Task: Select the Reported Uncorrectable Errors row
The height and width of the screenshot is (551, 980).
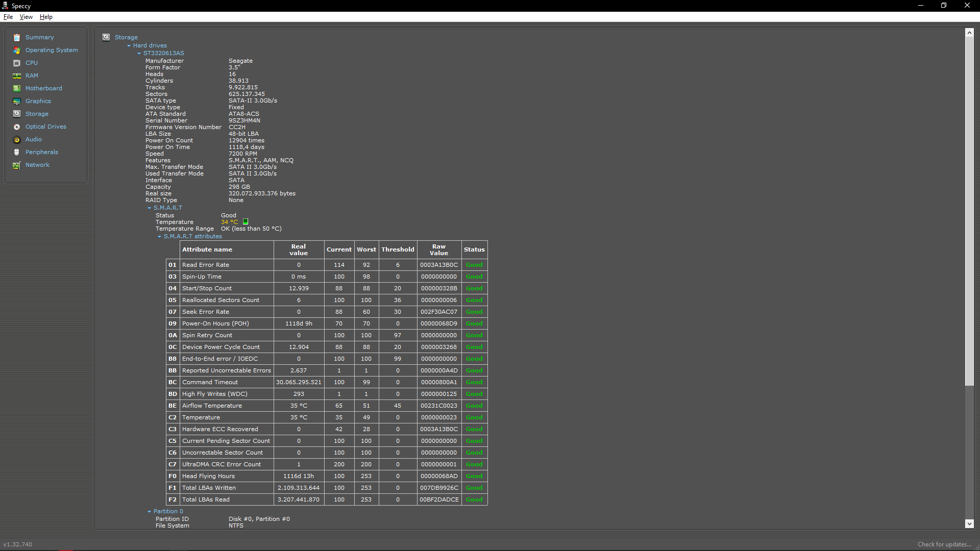Action: click(x=327, y=370)
